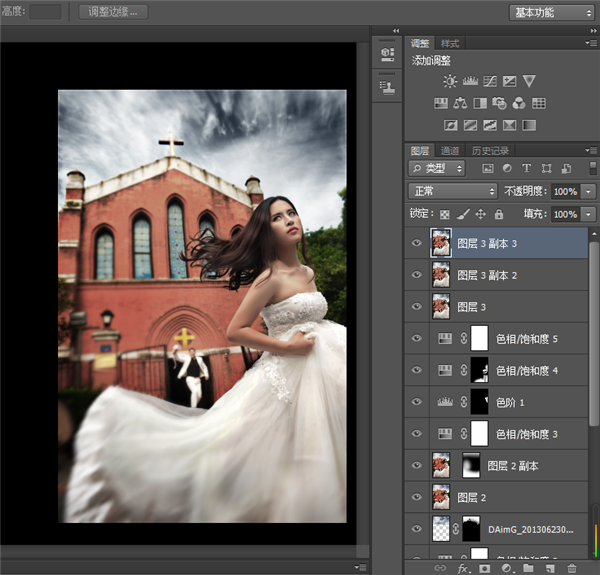Viewport: 600px width, 575px height.
Task: Lock transparent pixels
Action: coord(445,214)
